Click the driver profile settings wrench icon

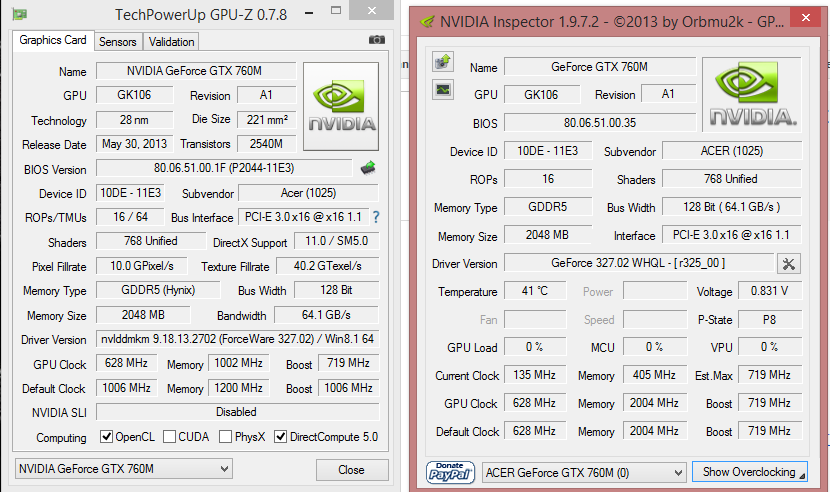[789, 264]
